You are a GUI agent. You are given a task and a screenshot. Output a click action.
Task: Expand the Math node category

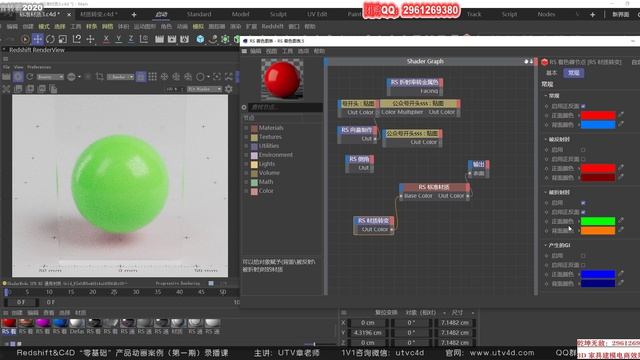(246, 182)
